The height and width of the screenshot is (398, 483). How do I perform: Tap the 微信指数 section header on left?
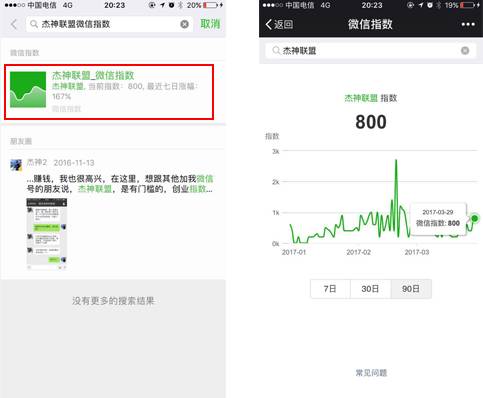tap(25, 53)
